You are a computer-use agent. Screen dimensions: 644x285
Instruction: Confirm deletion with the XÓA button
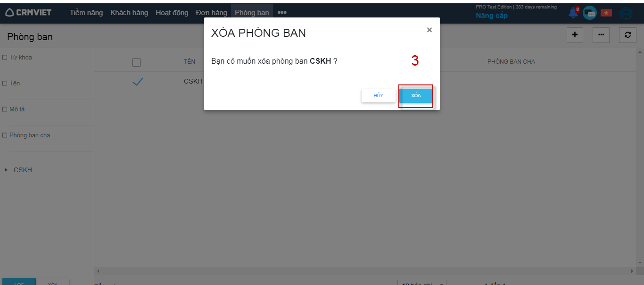click(416, 96)
